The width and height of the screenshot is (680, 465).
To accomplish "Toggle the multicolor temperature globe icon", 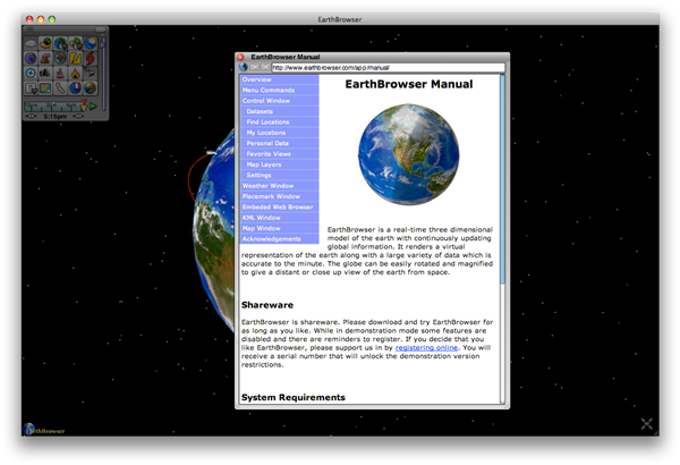I will coord(30,58).
